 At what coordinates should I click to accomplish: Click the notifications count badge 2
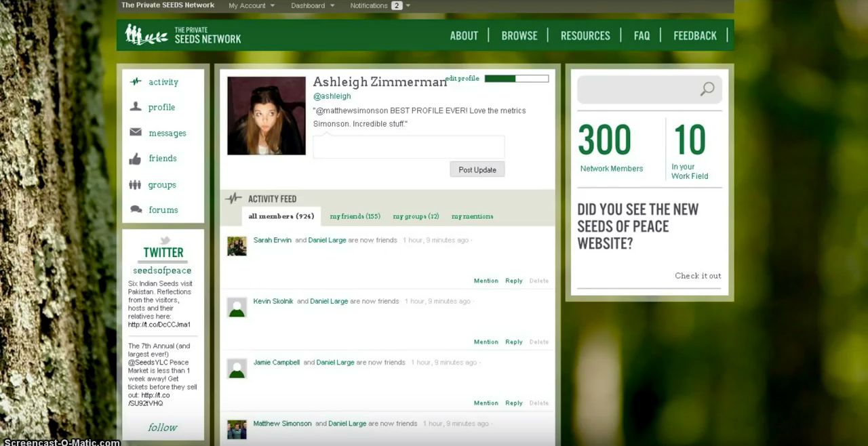coord(397,5)
